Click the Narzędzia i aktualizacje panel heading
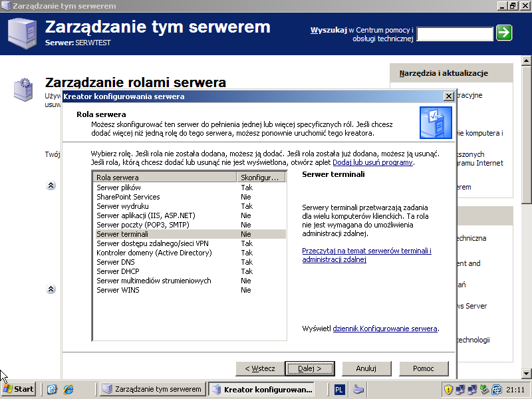 click(x=444, y=73)
